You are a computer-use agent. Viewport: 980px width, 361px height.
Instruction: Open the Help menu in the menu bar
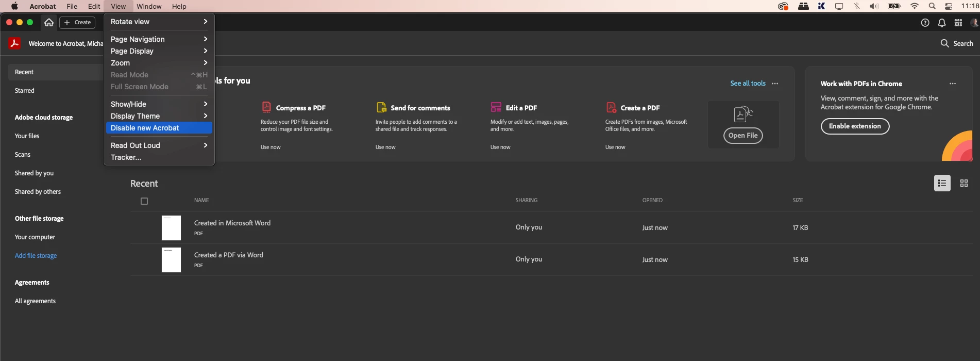[x=179, y=6]
